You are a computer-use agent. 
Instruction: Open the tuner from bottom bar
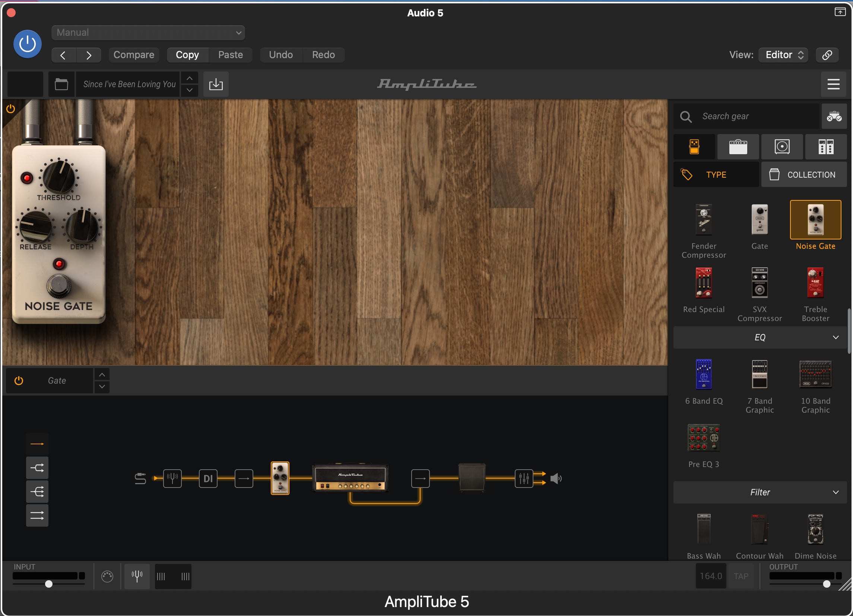click(x=137, y=576)
